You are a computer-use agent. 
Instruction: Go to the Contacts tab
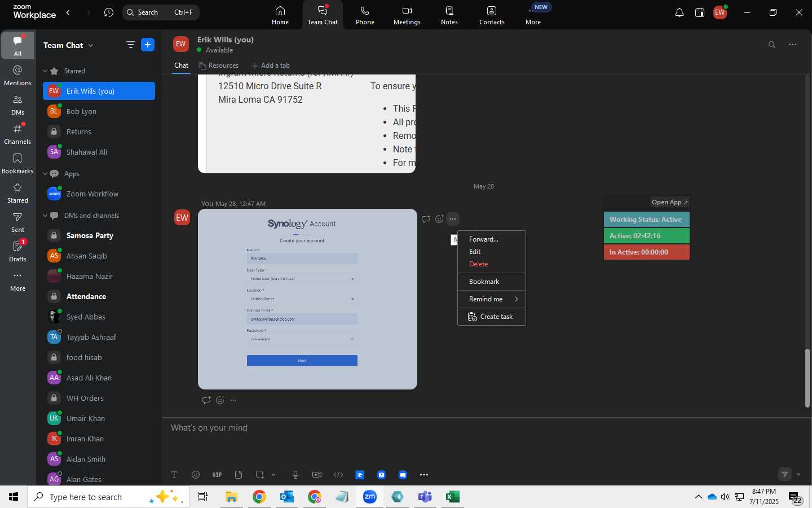(x=492, y=15)
